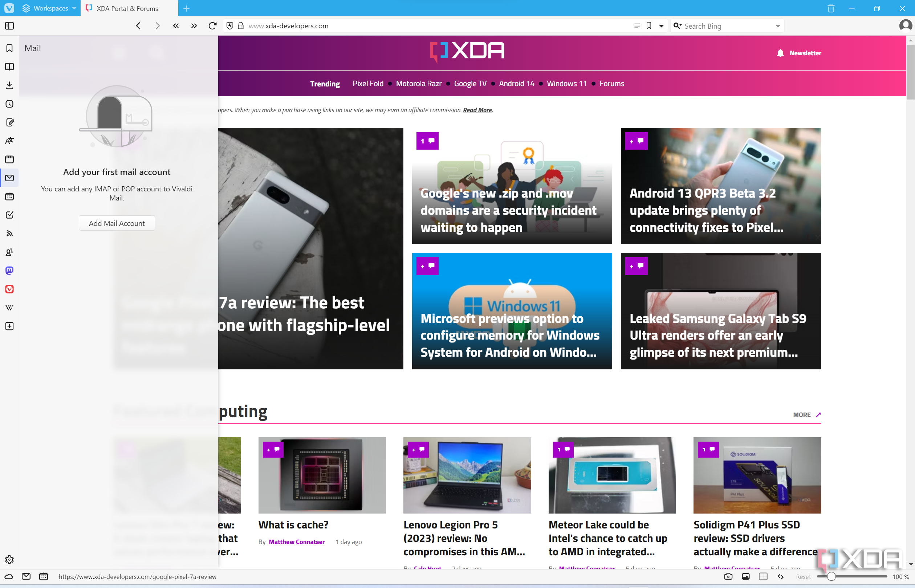Open the Notes panel icon
Screen dimensions: 915x588
coord(9,122)
